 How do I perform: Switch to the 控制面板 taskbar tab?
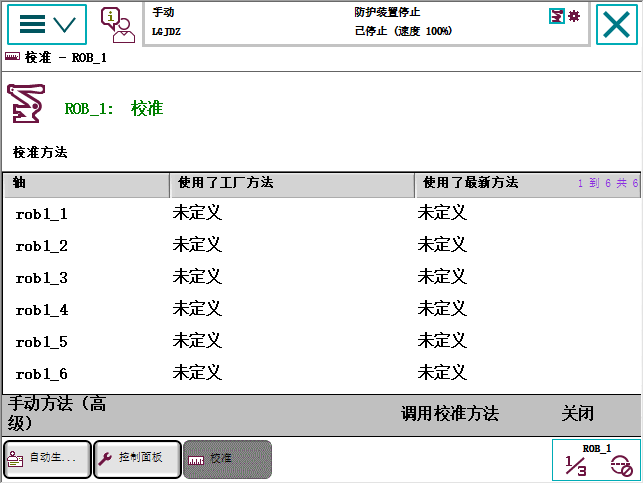tap(138, 459)
